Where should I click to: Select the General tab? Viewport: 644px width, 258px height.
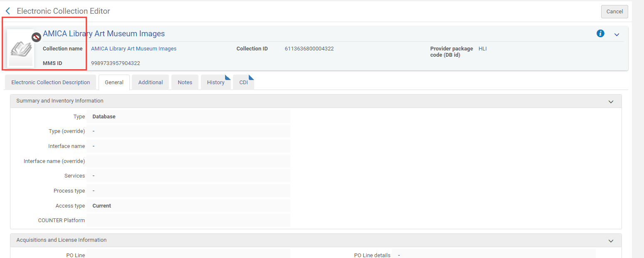[x=114, y=83]
